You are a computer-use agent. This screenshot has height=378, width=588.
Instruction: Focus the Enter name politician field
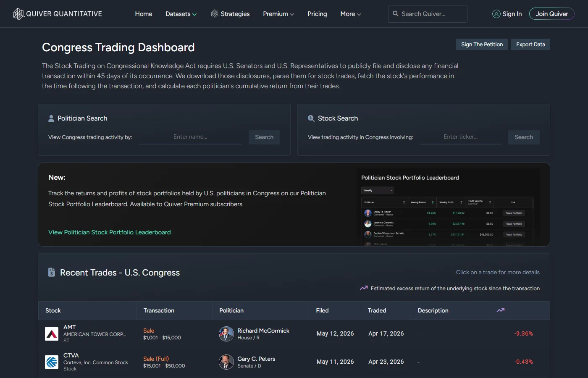(x=190, y=137)
